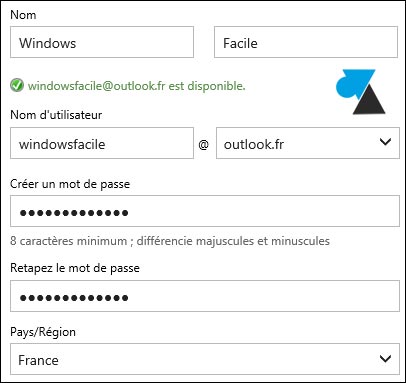Click the chevron arrow of the domain selector
Image resolution: width=406 pixels, height=383 pixels.
385,142
